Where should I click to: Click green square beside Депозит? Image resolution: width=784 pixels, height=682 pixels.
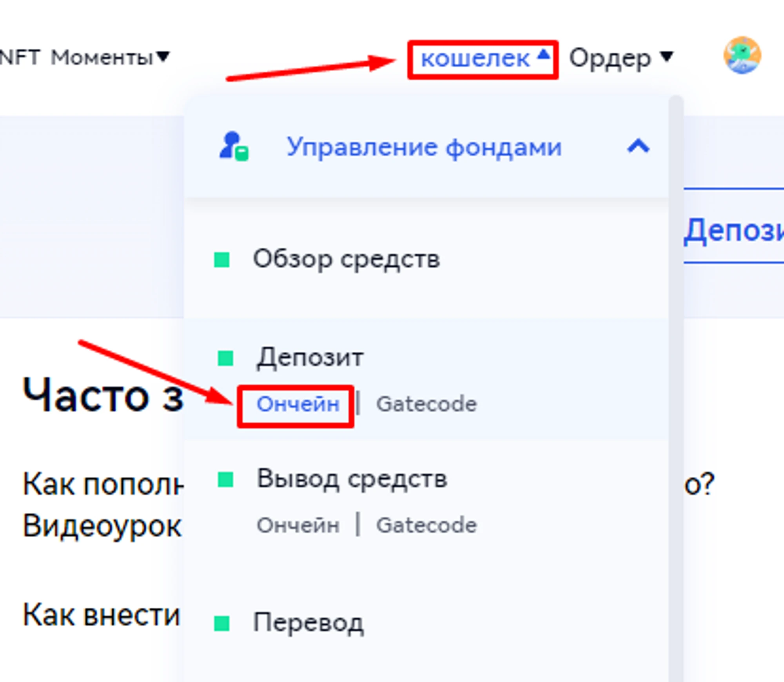[x=225, y=358]
